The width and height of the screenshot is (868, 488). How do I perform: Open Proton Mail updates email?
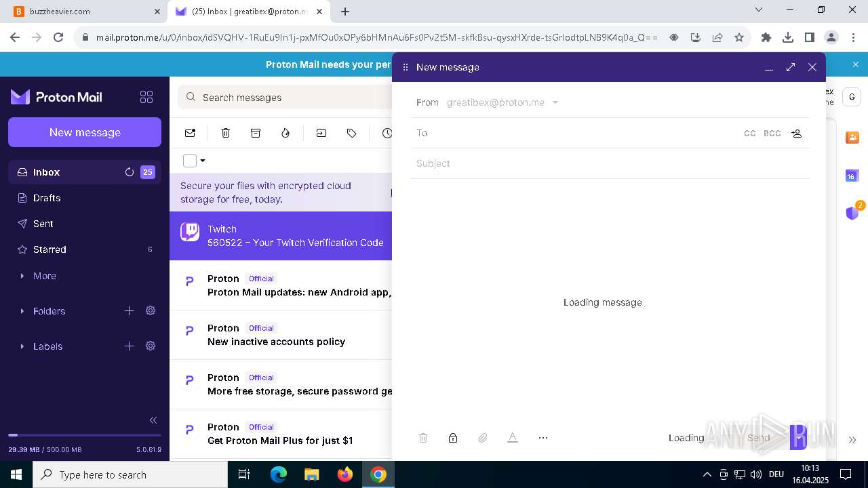(x=281, y=285)
